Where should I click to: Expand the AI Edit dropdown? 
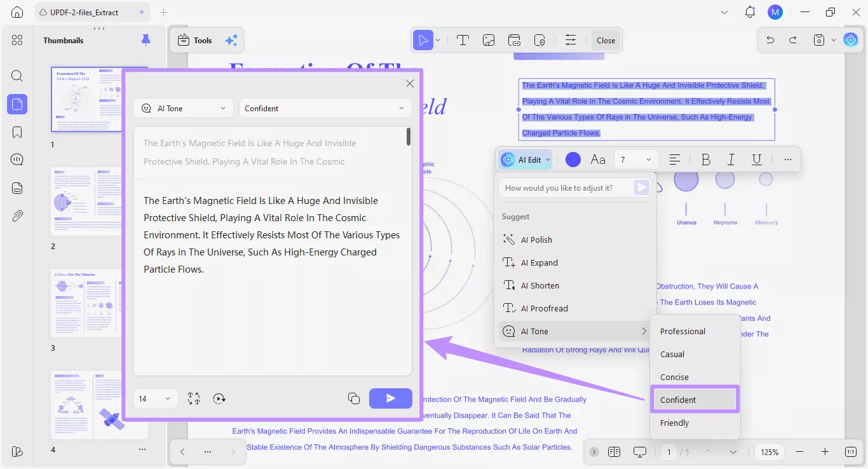click(525, 160)
